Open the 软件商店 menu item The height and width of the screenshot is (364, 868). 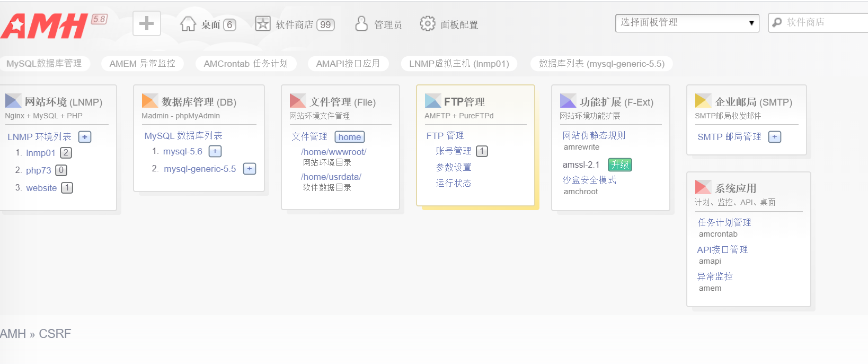click(295, 25)
